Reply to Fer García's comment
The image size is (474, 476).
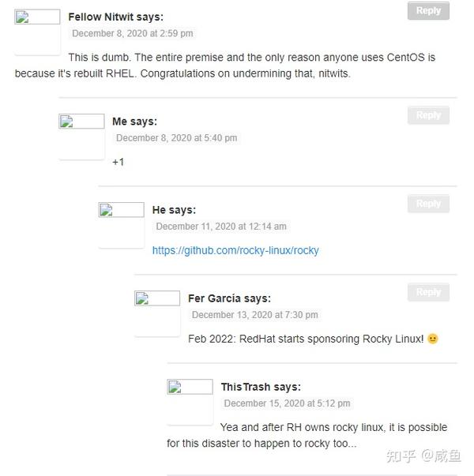point(428,292)
